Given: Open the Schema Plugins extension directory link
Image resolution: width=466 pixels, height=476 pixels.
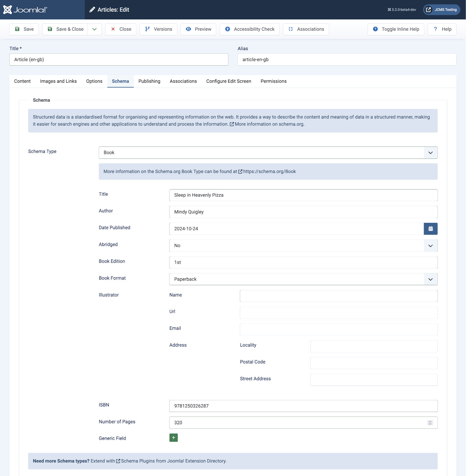Looking at the screenshot, I should tap(171, 461).
